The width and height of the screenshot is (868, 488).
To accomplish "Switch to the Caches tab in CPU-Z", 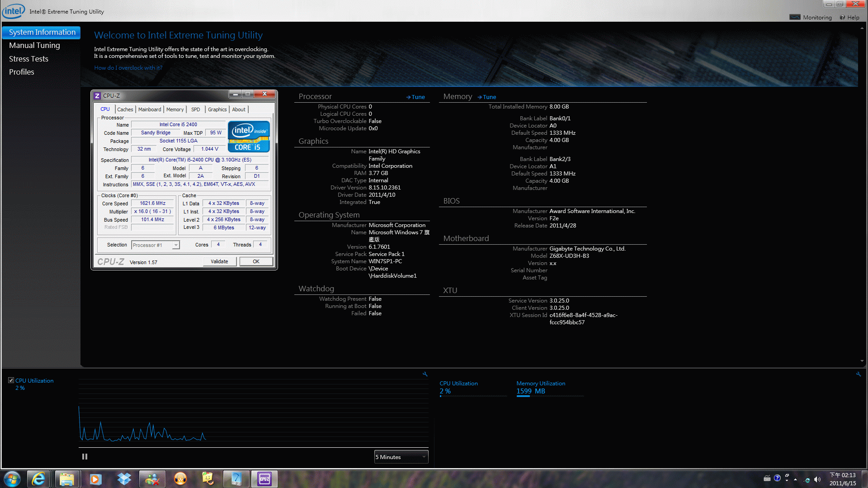I will [x=125, y=109].
